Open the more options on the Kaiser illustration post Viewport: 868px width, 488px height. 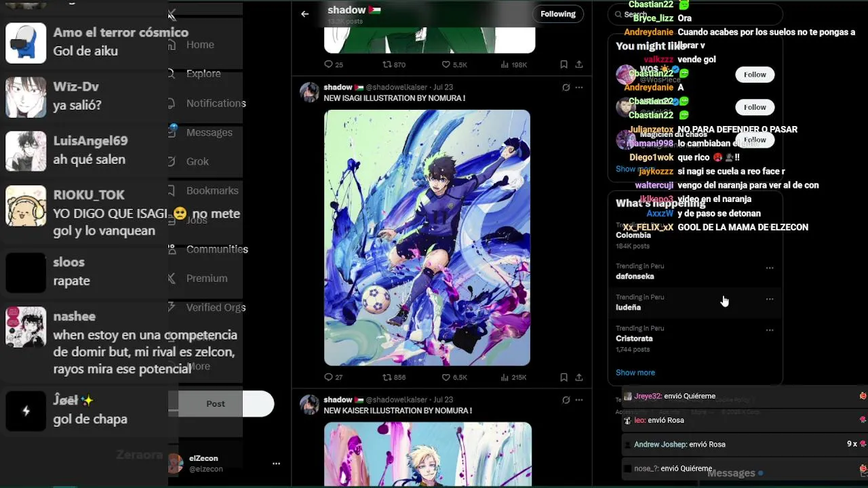click(579, 400)
